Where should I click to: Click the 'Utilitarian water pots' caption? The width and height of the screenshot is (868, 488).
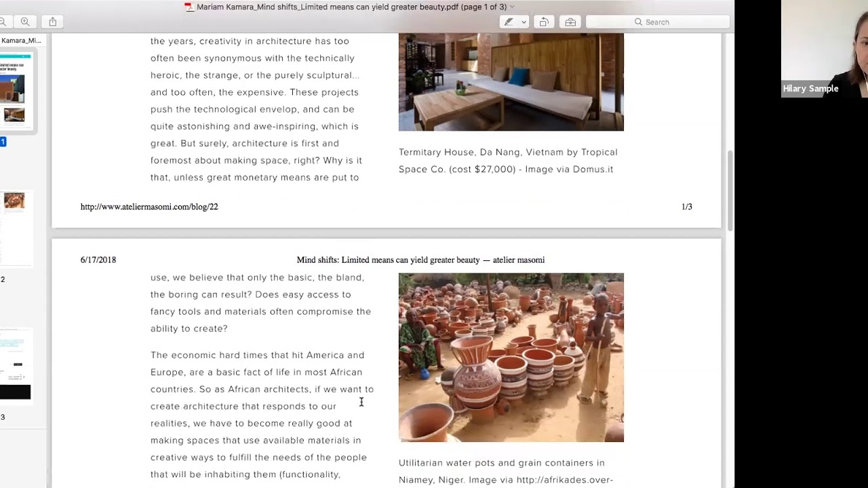506,471
